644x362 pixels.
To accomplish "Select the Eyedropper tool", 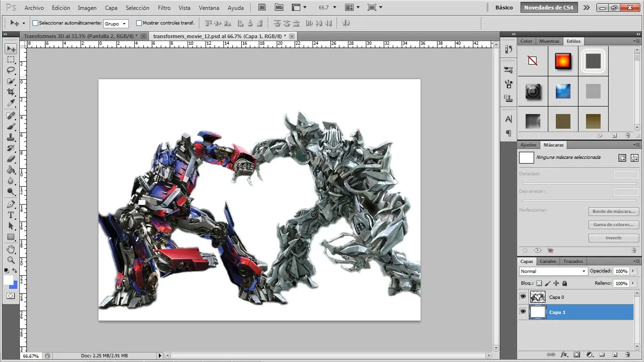I will coord(11,103).
